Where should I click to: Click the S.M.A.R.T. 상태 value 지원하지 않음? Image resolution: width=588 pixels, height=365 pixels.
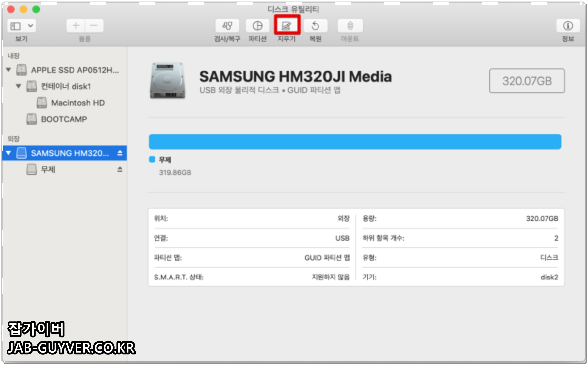tap(331, 277)
